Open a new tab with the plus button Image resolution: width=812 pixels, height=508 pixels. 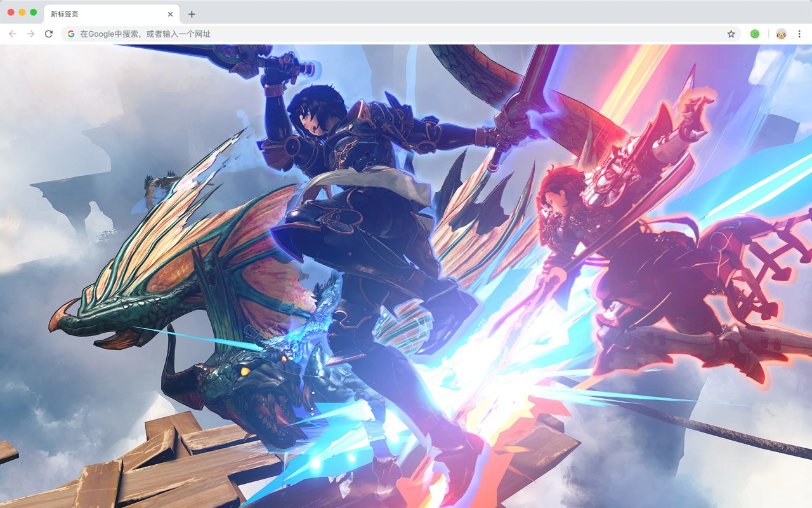click(x=192, y=14)
